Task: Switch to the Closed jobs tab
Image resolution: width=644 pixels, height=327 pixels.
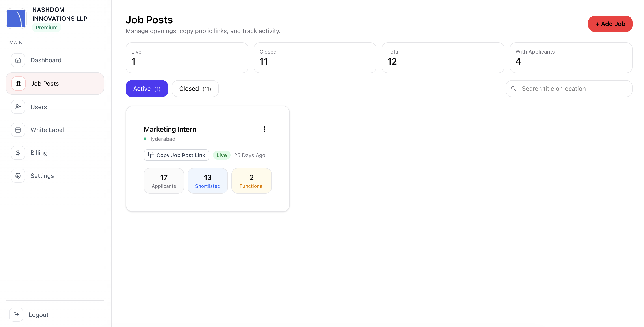Action: (195, 89)
